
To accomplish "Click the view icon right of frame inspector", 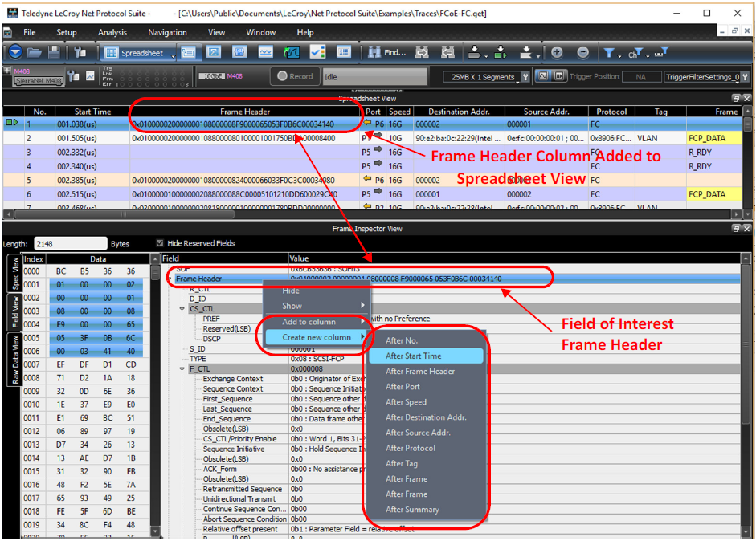I will 214,52.
